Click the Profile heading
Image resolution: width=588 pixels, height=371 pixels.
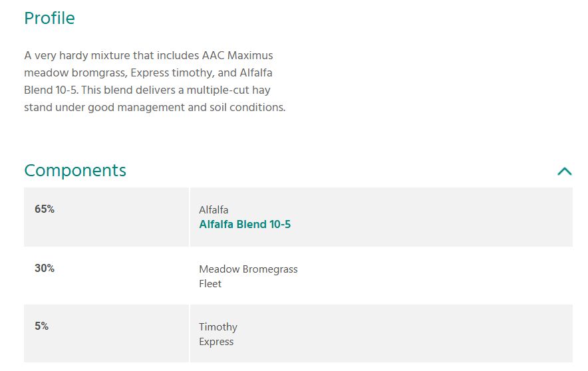pos(49,18)
